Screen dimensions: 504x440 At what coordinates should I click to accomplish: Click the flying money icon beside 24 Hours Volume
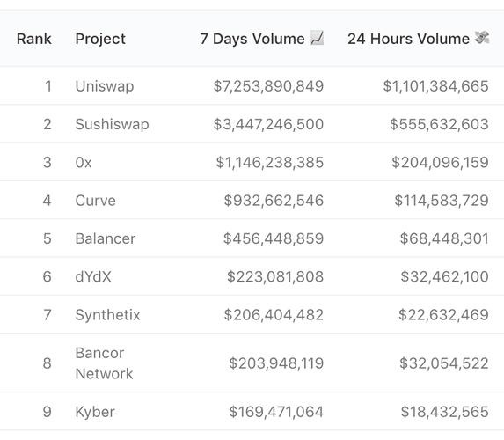tap(482, 38)
